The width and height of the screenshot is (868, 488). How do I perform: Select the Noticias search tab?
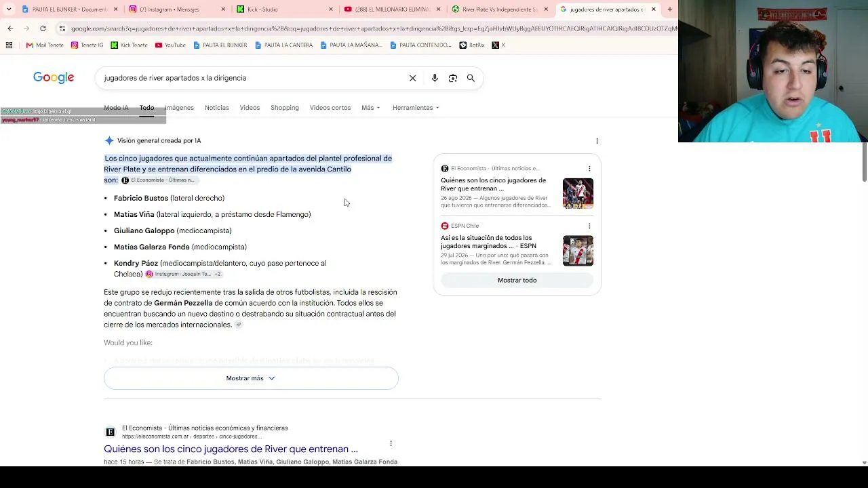tap(217, 108)
